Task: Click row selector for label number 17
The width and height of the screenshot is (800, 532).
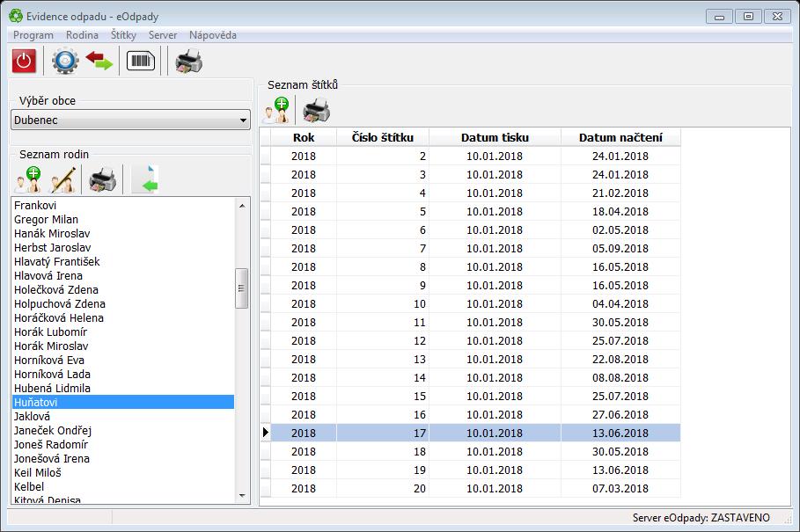Action: coord(265,434)
